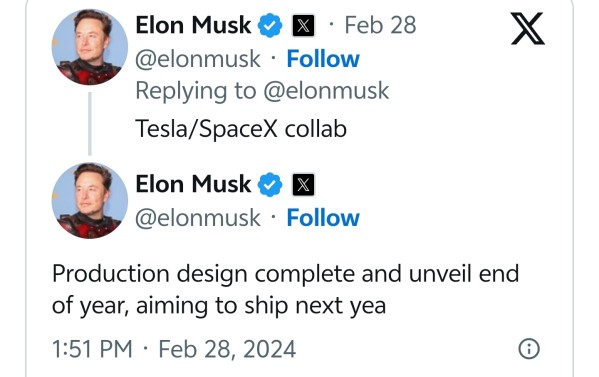Click the X affiliation badge on first tweet
This screenshot has height=377, width=599.
point(303,26)
